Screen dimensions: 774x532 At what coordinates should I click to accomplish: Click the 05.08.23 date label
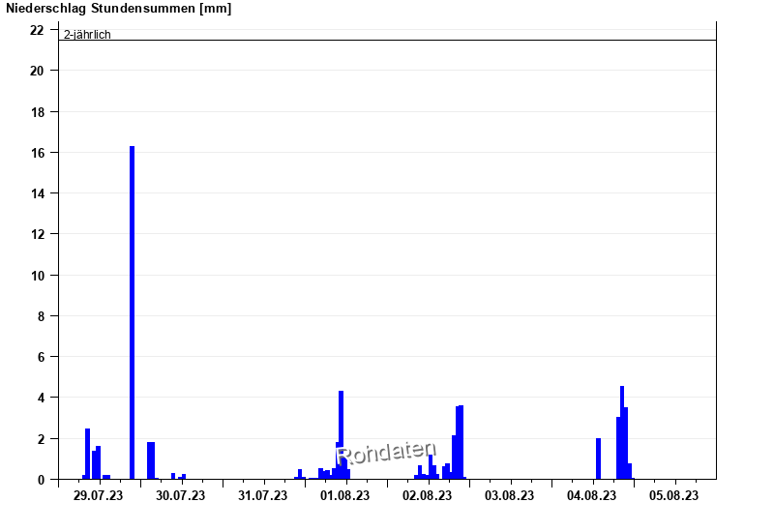coord(673,495)
